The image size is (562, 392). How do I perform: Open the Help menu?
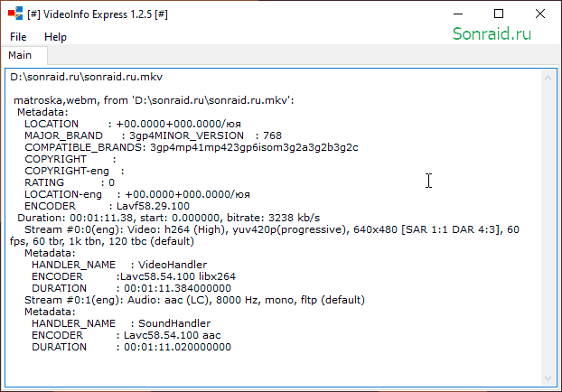click(55, 37)
